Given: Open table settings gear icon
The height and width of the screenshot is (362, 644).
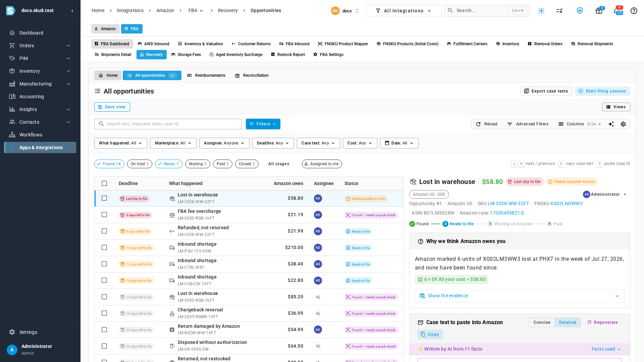Looking at the screenshot, I should click(x=623, y=124).
